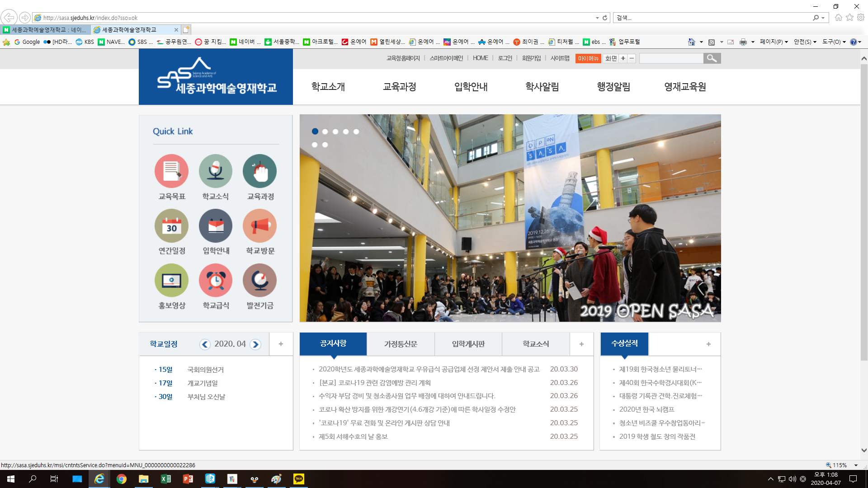Image resolution: width=868 pixels, height=488 pixels.
Task: Open the 홍보영상 monitor quick link icon
Action: click(x=171, y=281)
